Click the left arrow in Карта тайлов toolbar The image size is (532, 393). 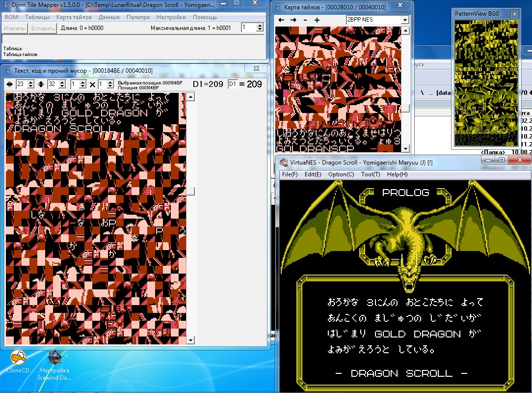281,20
